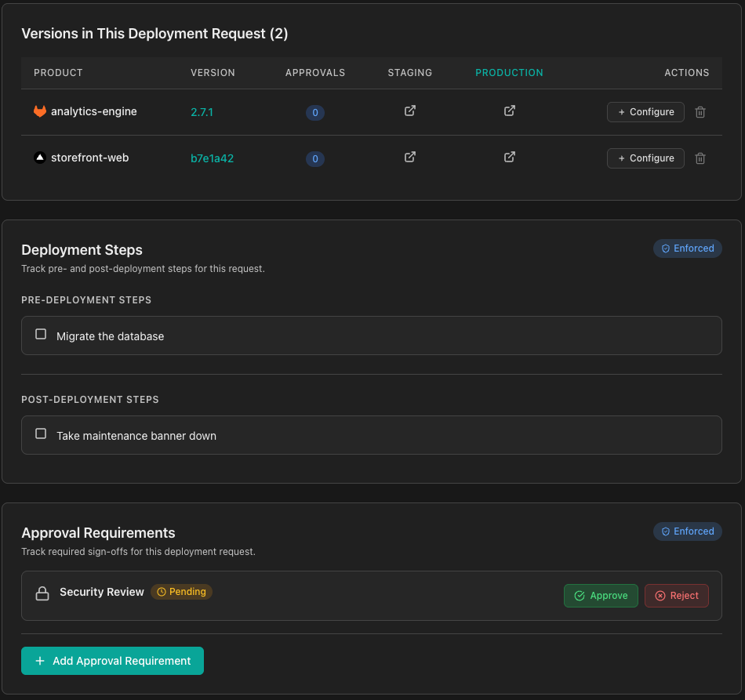The image size is (745, 700).
Task: Click the Deployment Steps heading
Action: pos(82,250)
